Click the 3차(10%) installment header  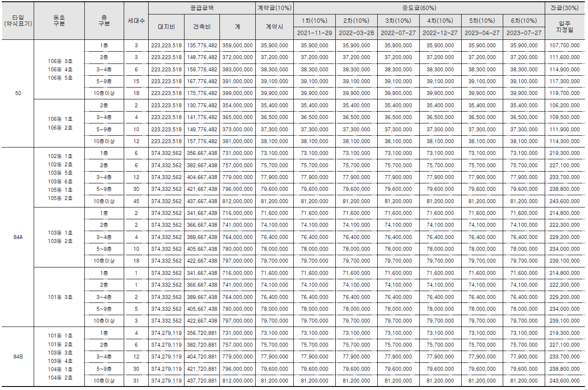pos(398,21)
